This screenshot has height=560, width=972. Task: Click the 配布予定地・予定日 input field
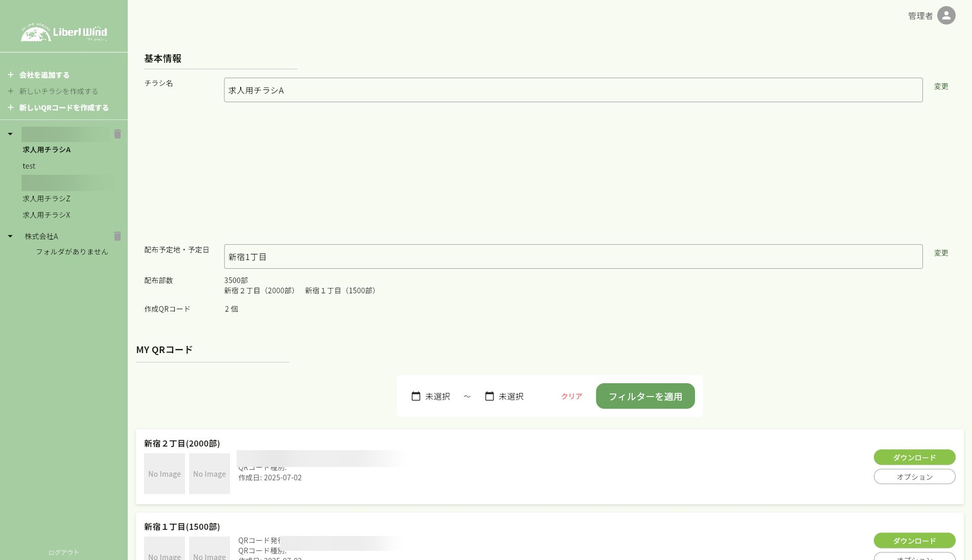point(573,256)
